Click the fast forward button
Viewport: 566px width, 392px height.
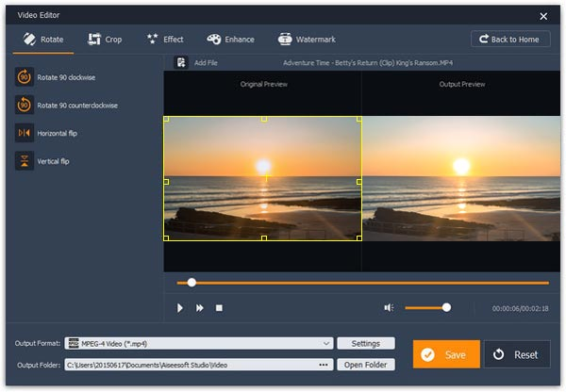(x=200, y=308)
